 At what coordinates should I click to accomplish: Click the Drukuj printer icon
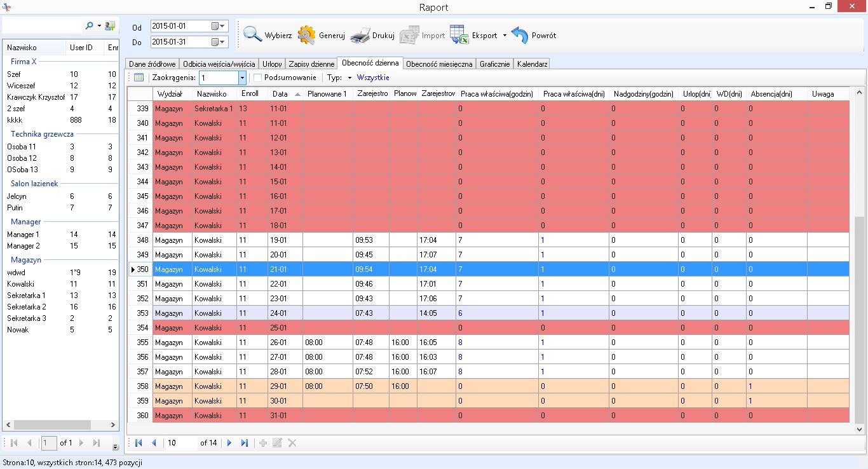tap(360, 35)
